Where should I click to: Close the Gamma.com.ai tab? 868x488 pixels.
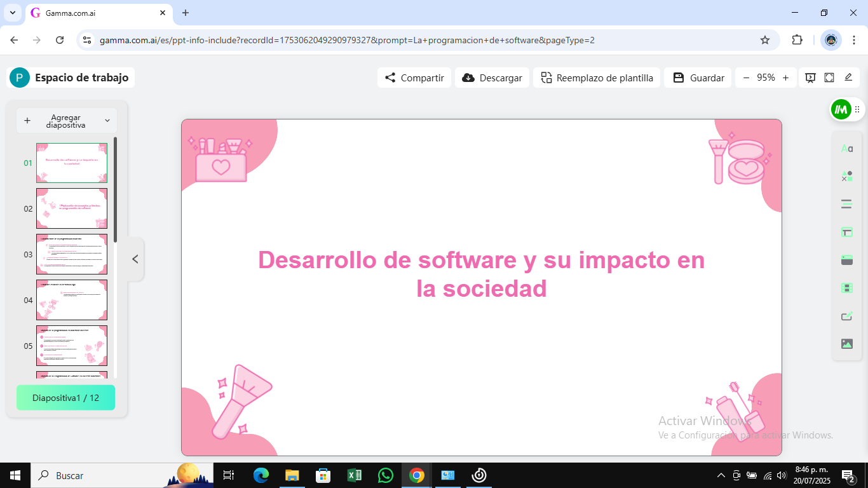pyautogui.click(x=163, y=13)
